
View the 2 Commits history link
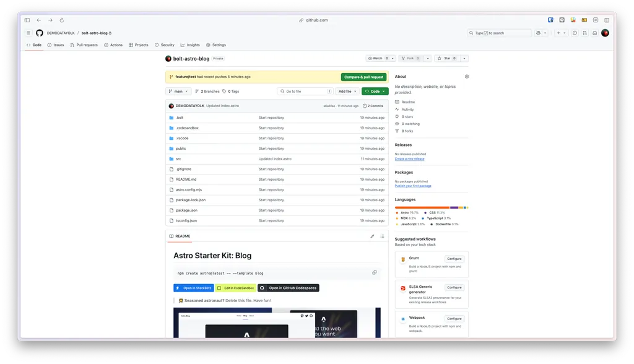pyautogui.click(x=373, y=106)
